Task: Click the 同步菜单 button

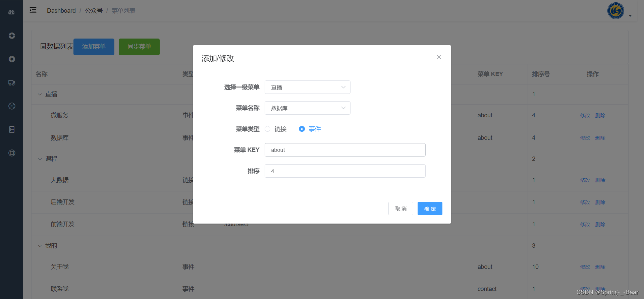Action: pyautogui.click(x=139, y=47)
